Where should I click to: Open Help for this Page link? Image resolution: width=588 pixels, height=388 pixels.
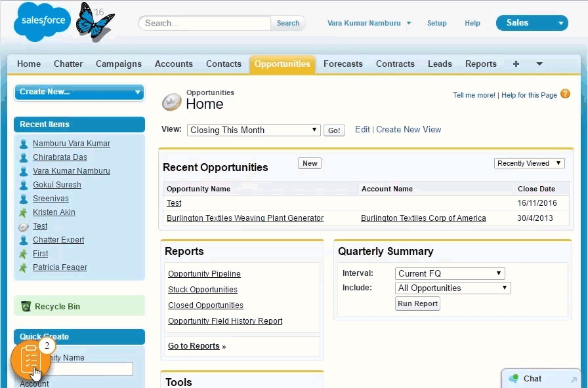(529, 95)
